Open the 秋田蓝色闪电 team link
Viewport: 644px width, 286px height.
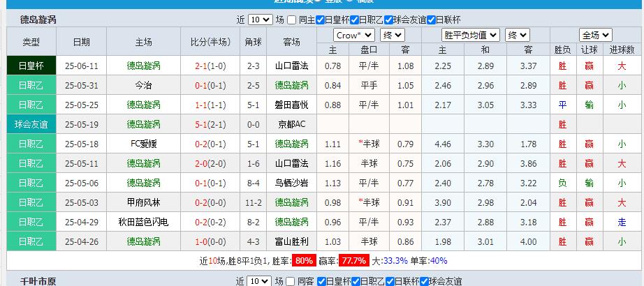[143, 223]
